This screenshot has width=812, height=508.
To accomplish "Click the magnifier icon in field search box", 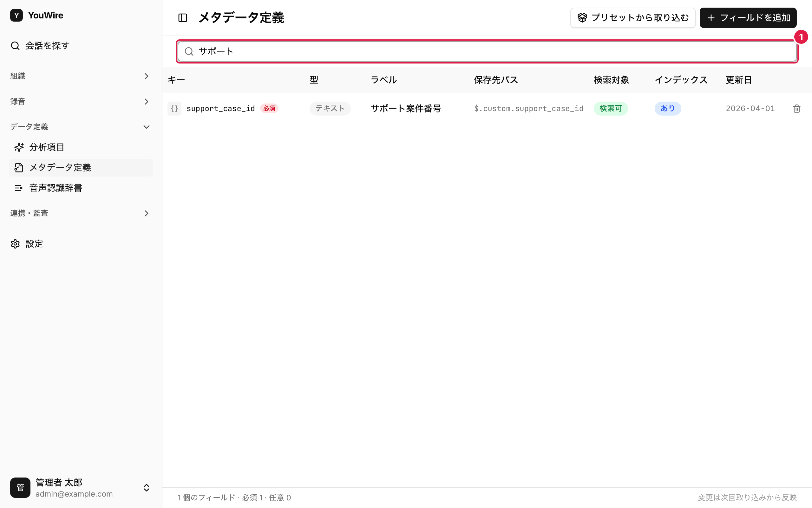I will 189,51.
